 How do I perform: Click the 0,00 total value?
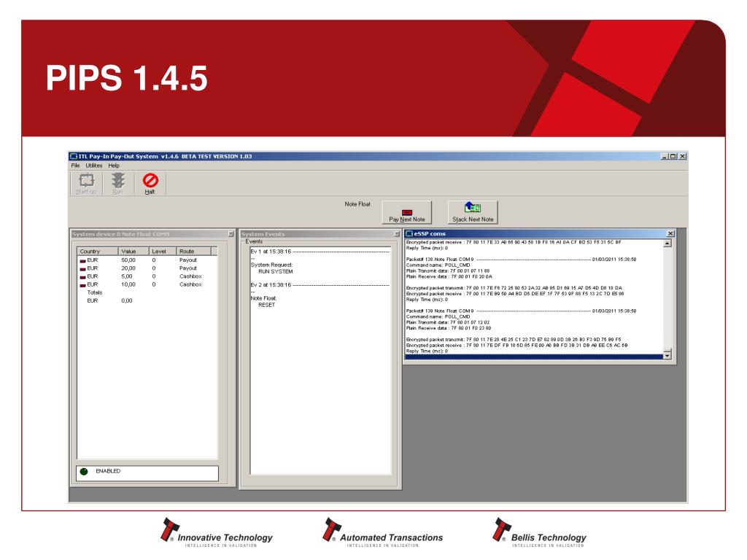(x=127, y=300)
